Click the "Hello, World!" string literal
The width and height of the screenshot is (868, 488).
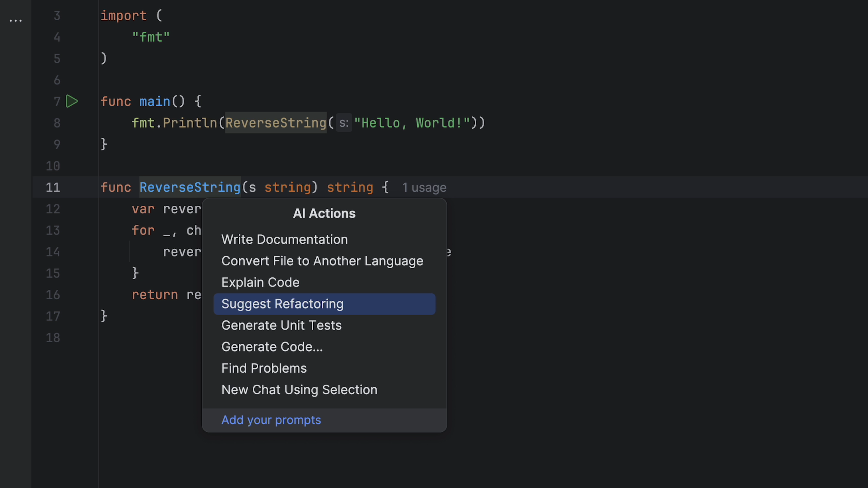[x=412, y=123]
